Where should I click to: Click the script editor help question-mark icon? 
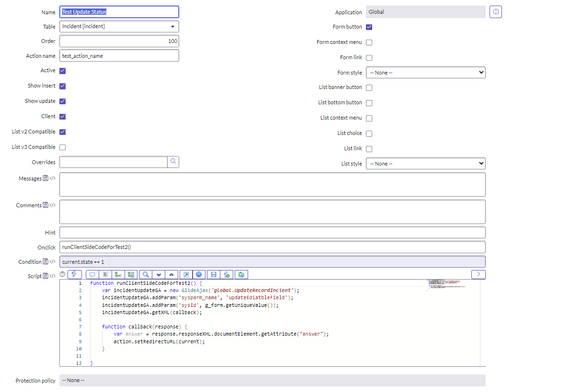point(62,274)
